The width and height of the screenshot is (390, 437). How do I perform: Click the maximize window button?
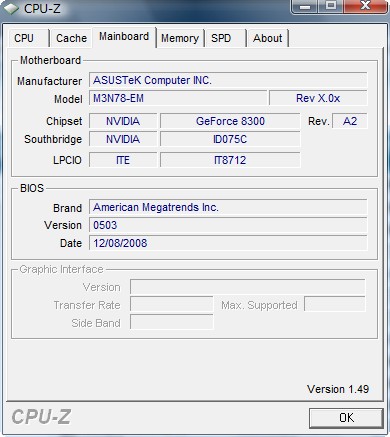(331, 6)
